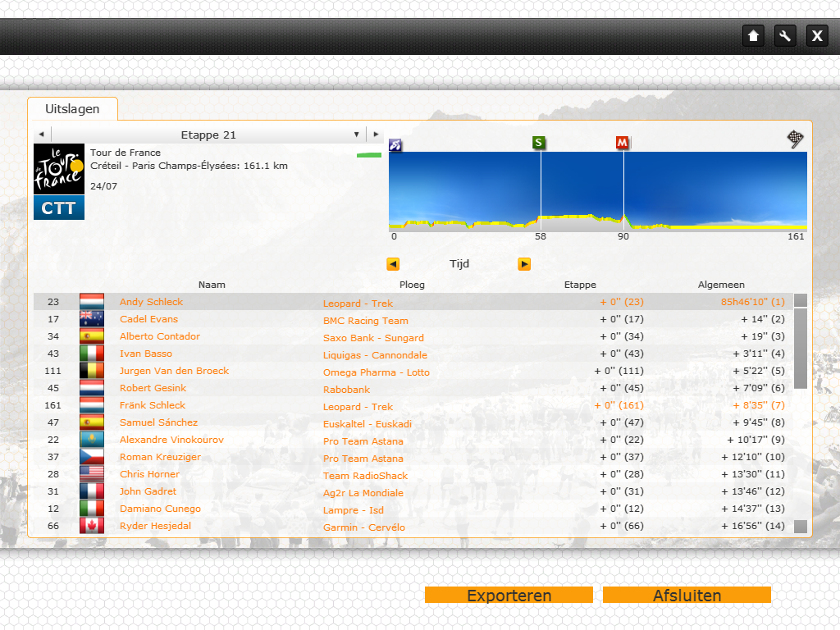Click the red mountain marker M

coord(623,143)
